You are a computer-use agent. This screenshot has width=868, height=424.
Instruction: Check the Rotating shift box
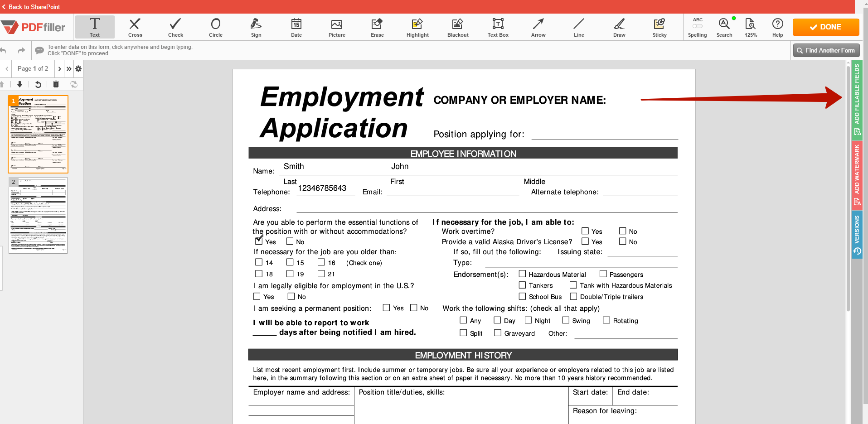coord(606,320)
